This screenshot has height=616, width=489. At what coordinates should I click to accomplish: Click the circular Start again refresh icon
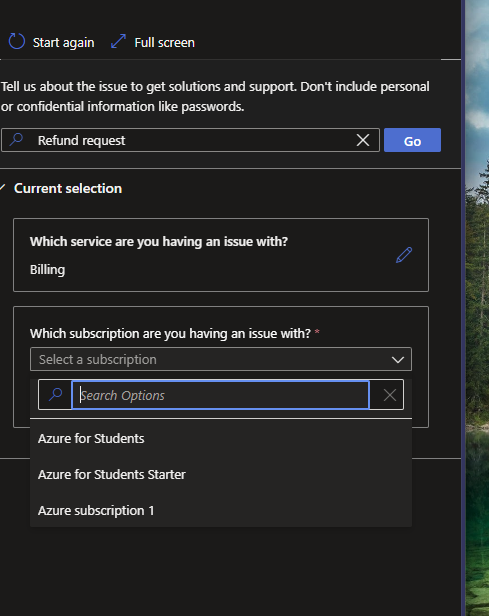[16, 42]
